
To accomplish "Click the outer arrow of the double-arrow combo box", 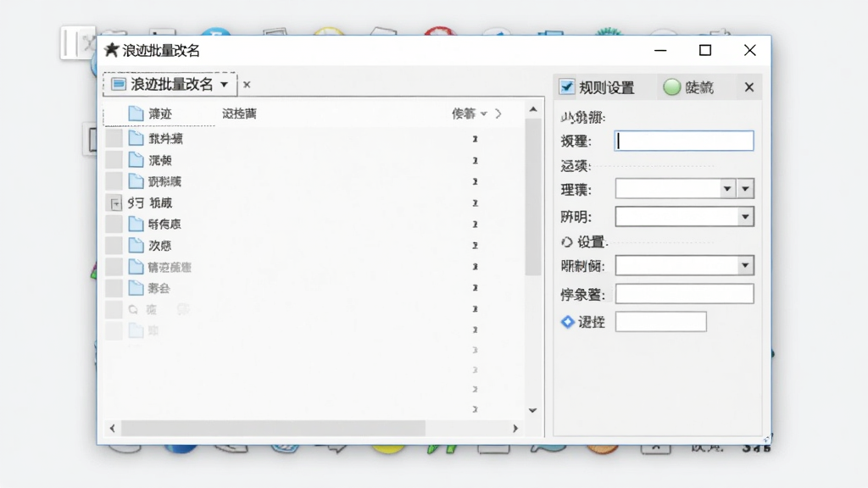I will 746,189.
